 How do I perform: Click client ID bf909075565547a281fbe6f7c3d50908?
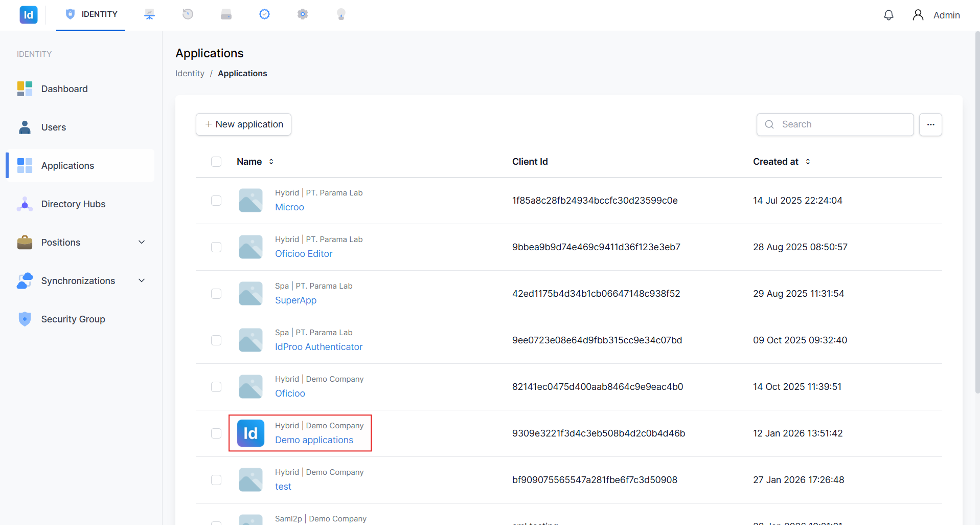coord(595,480)
